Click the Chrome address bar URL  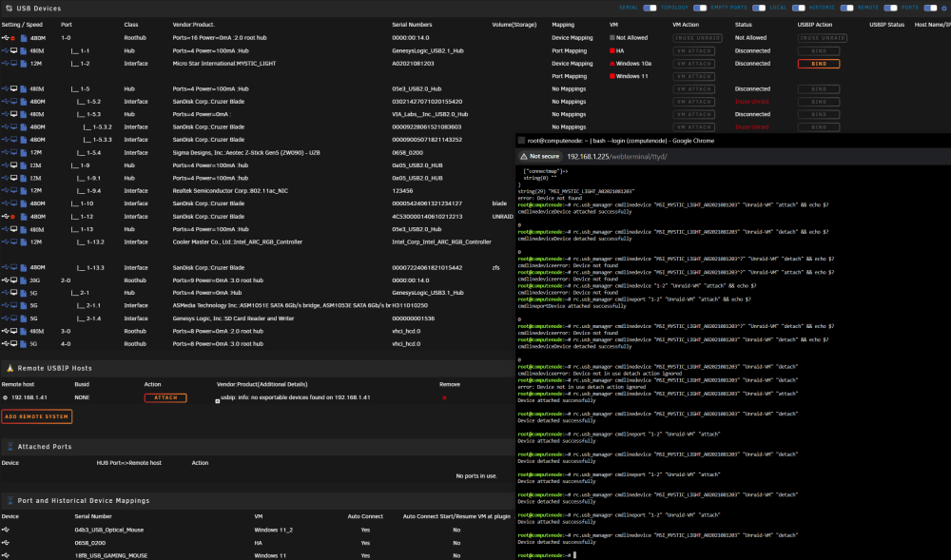(617, 156)
